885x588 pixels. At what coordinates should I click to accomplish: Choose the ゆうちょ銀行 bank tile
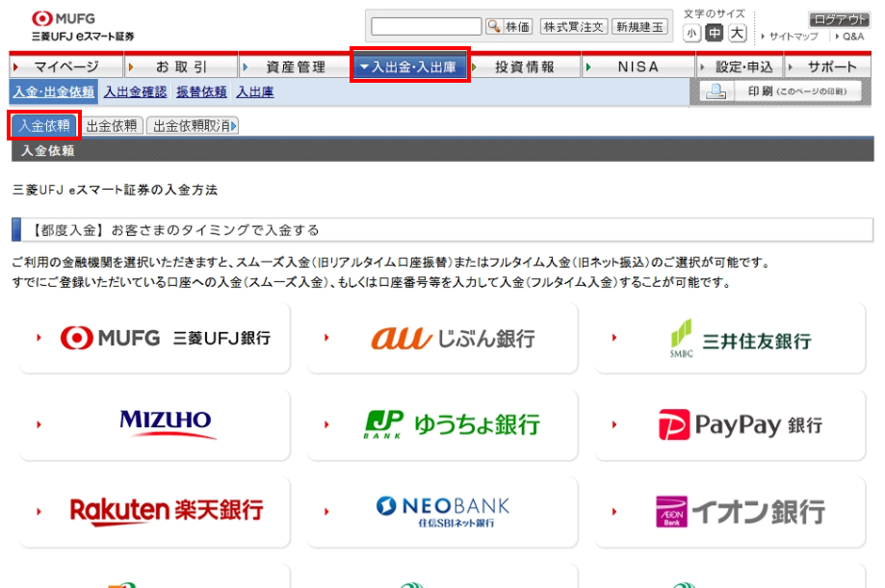coord(441,424)
